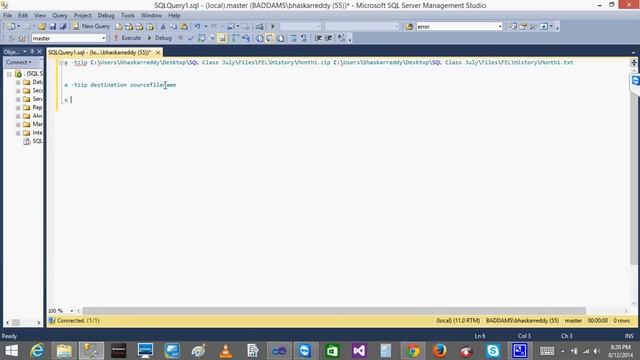Viewport: 640px width, 360px height.
Task: Open the Debug menu
Action: click(x=106, y=15)
